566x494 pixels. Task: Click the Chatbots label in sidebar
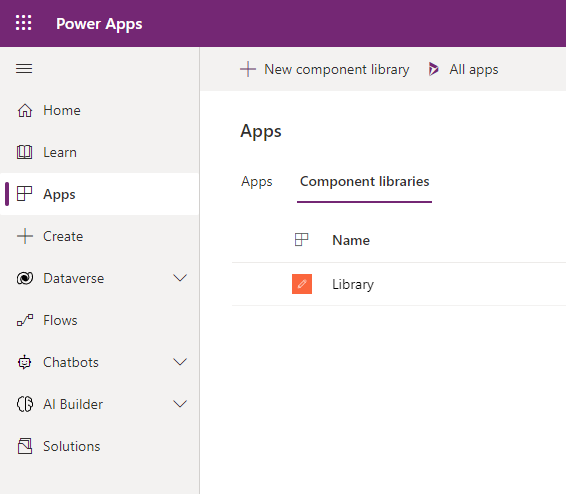pos(71,362)
